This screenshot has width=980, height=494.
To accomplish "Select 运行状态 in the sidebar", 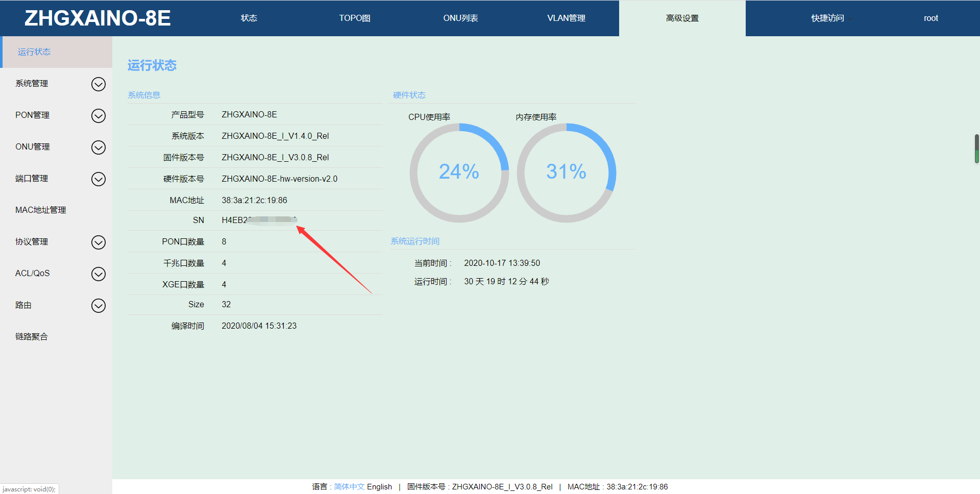I will coord(34,52).
